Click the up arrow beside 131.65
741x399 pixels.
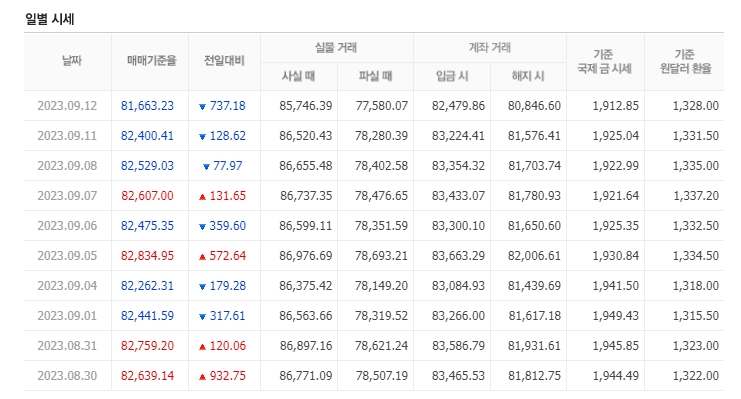coord(202,197)
